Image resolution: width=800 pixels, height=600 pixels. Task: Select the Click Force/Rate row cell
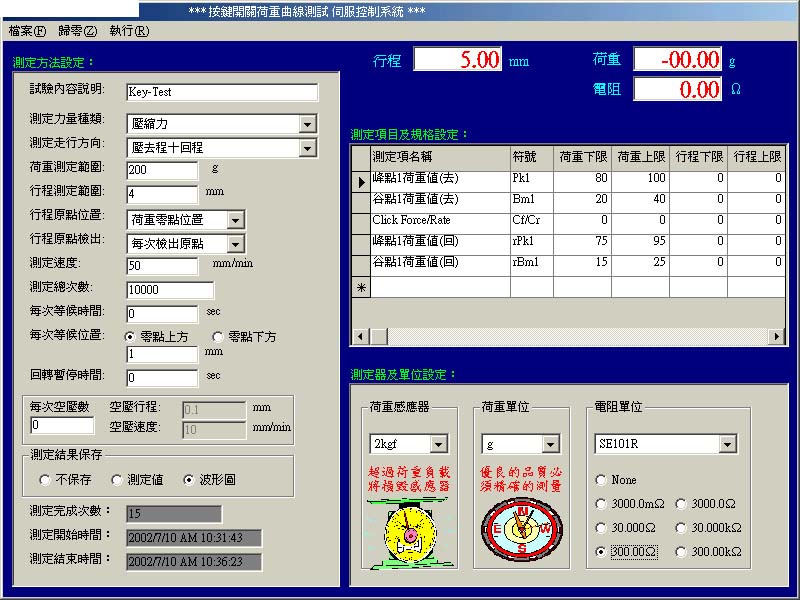(x=440, y=223)
